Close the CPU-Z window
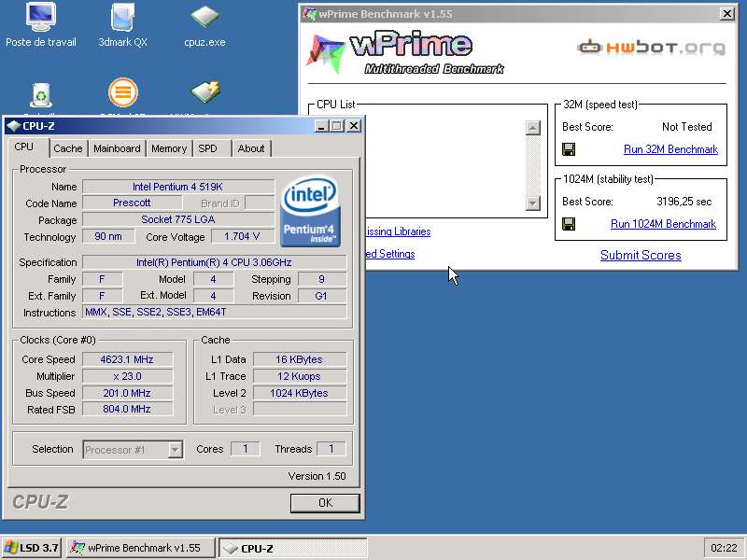747x560 pixels. [354, 126]
